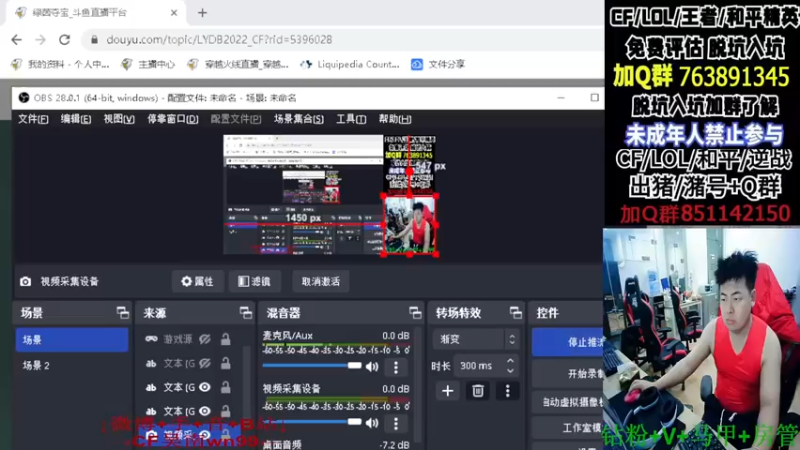The image size is (800, 450).
Task: Click the OBS logo in title bar
Action: 23,97
